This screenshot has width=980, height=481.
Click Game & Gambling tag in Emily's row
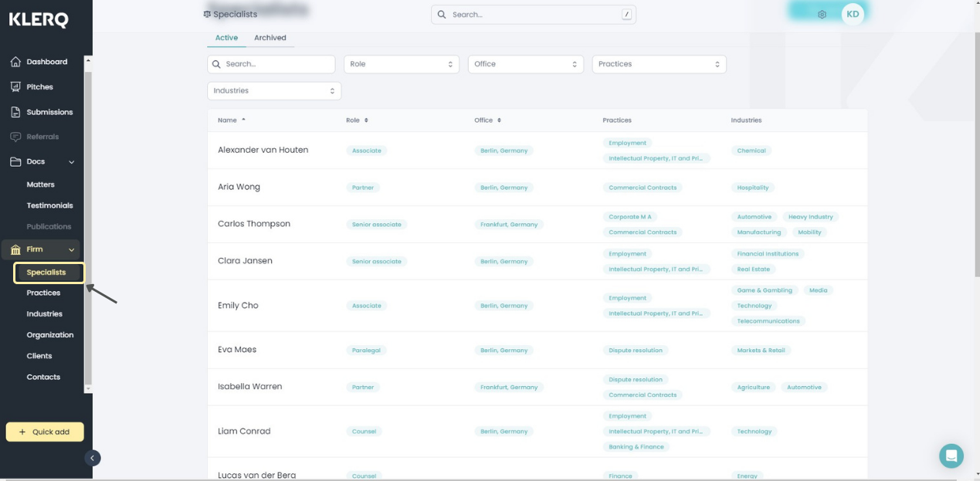tap(765, 290)
